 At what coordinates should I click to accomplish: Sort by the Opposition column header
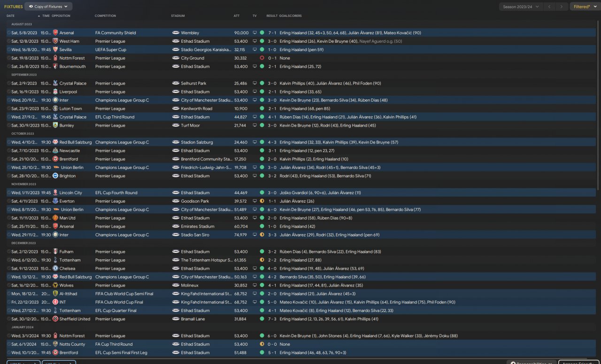[61, 16]
